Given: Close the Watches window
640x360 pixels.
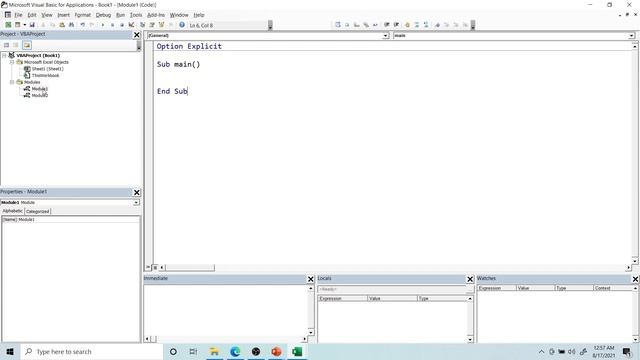Looking at the screenshot, I should coord(636,279).
